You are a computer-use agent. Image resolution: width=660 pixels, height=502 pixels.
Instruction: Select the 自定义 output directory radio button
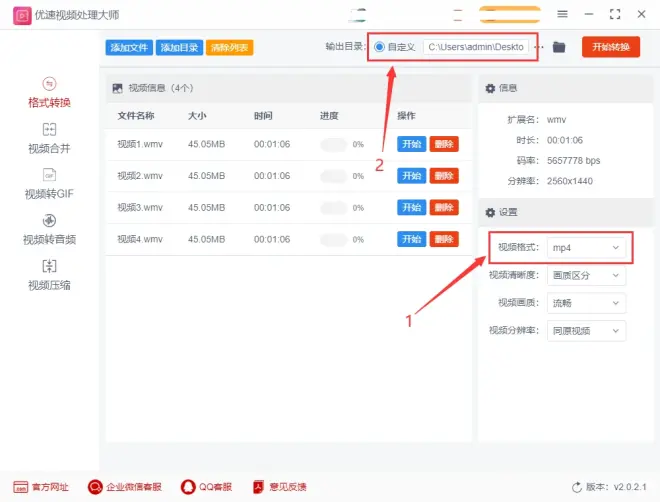[380, 47]
